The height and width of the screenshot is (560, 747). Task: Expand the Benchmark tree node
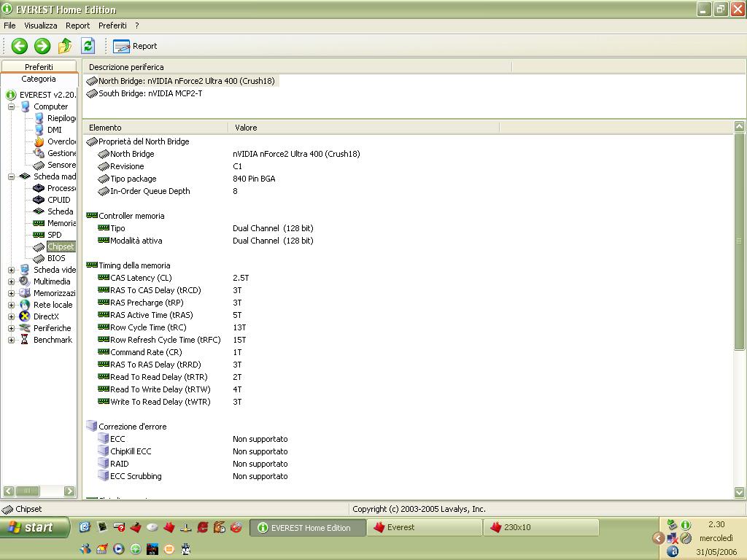[x=12, y=340]
